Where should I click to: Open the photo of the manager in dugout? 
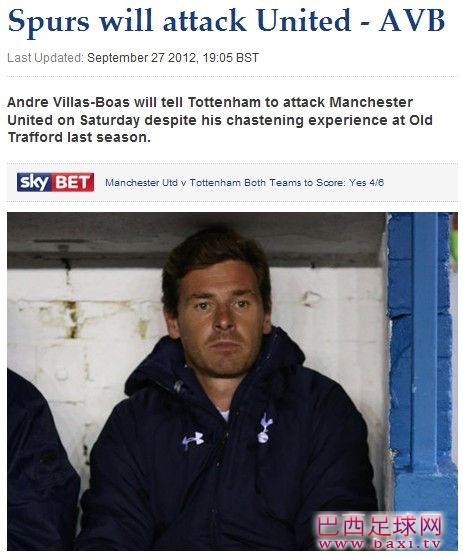pyautogui.click(x=232, y=381)
